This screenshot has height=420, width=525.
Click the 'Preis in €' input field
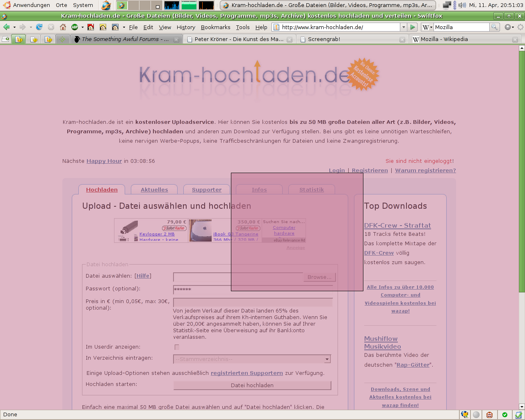coord(253,303)
